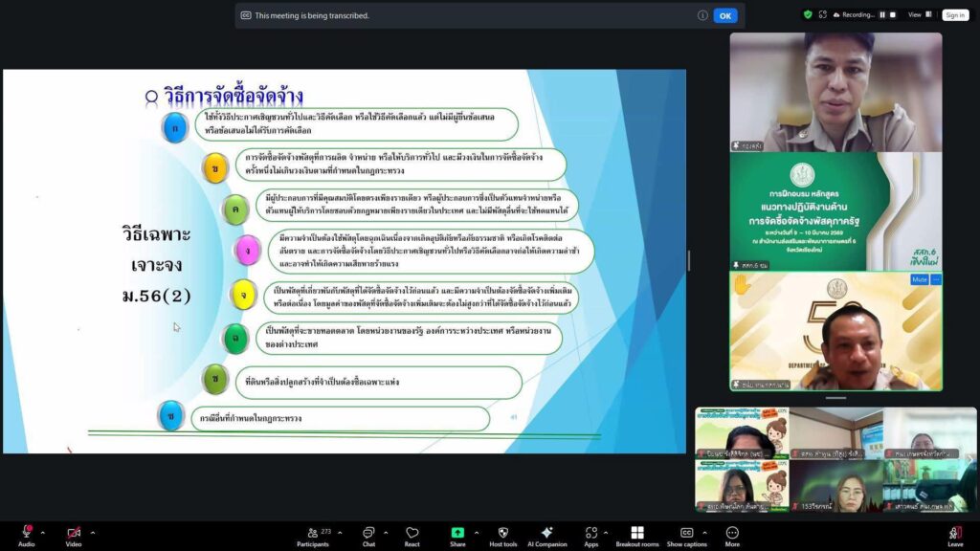This screenshot has height=551, width=980.
Task: Open Breakout rooms
Action: pos(636,533)
